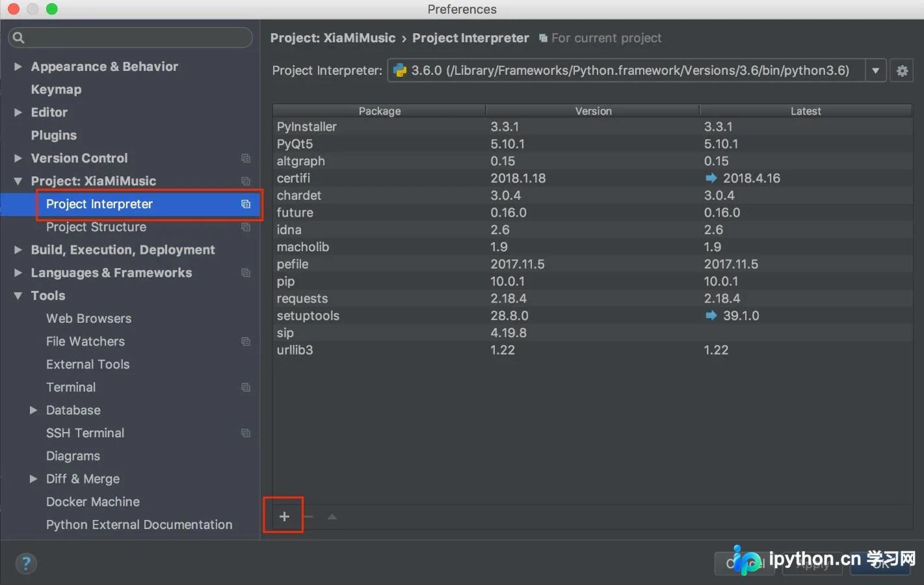Click the help question mark icon
The width and height of the screenshot is (924, 585).
coord(26,564)
